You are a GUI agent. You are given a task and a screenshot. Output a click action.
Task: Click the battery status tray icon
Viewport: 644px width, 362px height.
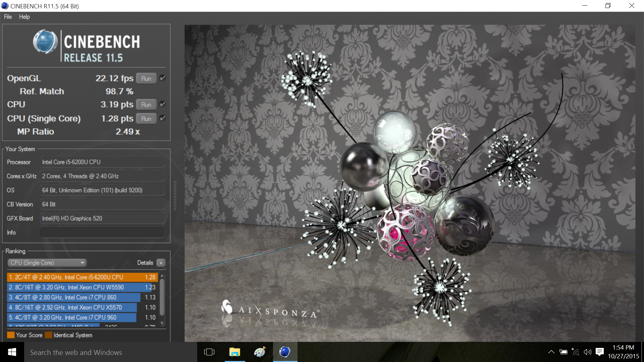pos(563,352)
